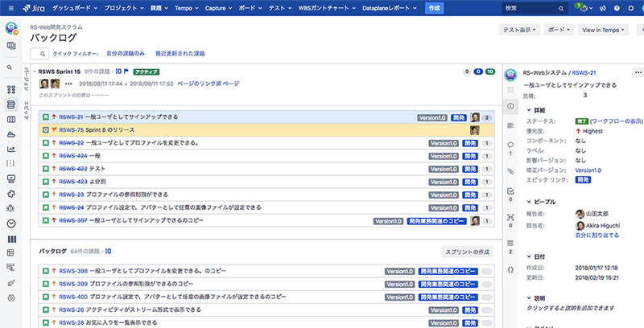Click the Jira logo
Image resolution: width=644 pixels, height=328 pixels.
click(x=34, y=8)
